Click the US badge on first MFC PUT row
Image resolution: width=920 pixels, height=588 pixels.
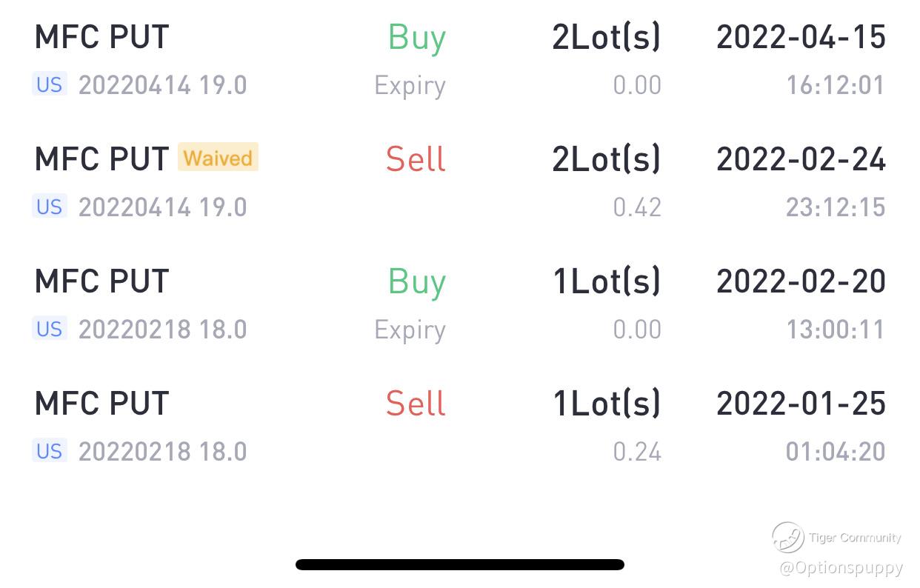coord(50,84)
